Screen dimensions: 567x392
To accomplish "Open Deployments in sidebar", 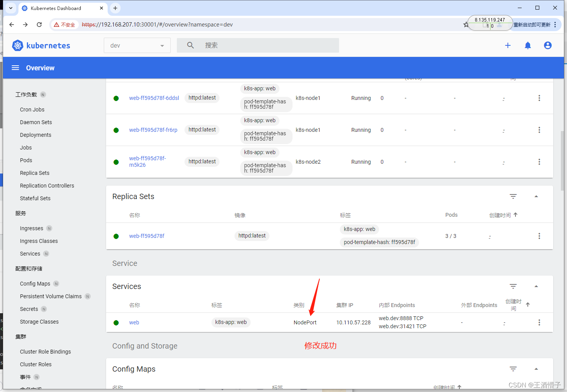I will 35,135.
